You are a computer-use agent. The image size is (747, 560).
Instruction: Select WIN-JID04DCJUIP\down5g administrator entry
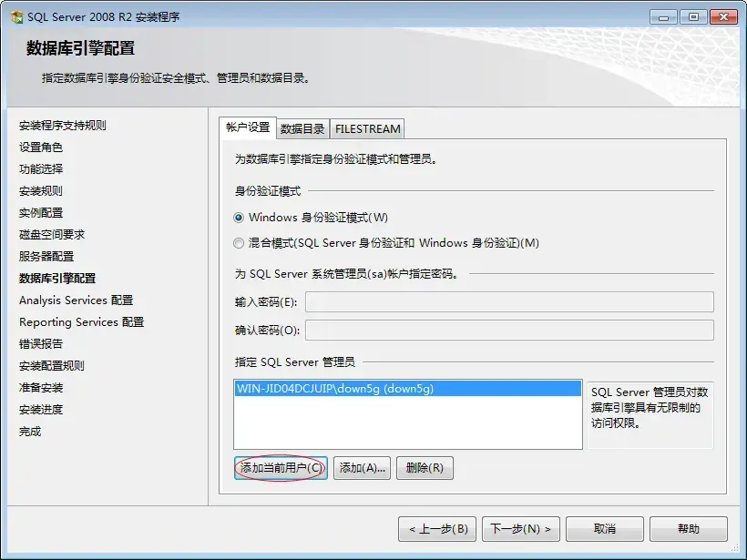(x=408, y=389)
